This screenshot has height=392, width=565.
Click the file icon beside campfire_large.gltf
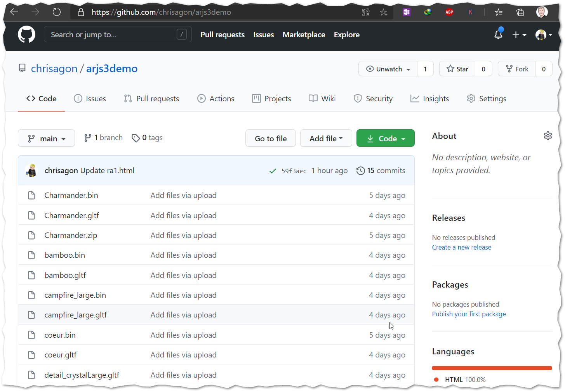coord(31,315)
